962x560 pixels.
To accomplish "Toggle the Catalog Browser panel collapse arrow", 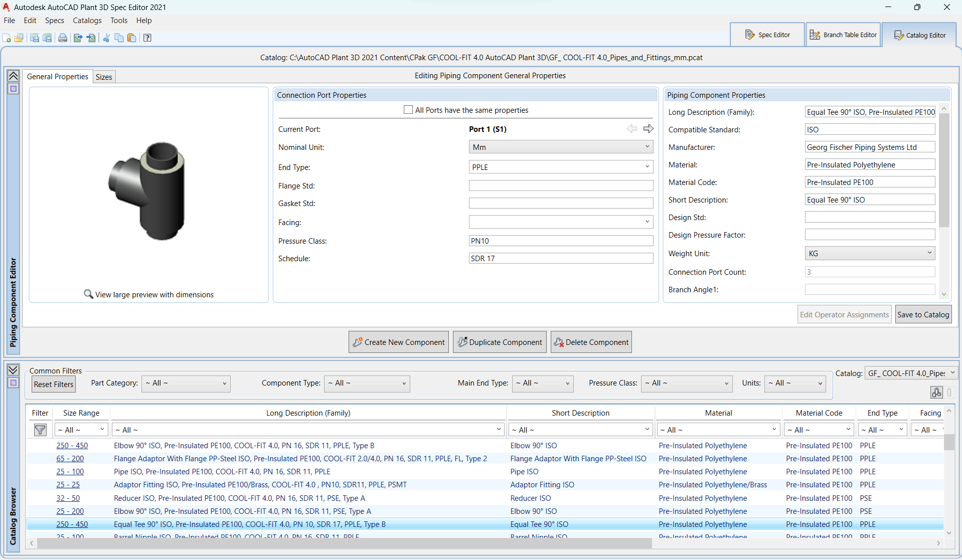I will point(14,369).
